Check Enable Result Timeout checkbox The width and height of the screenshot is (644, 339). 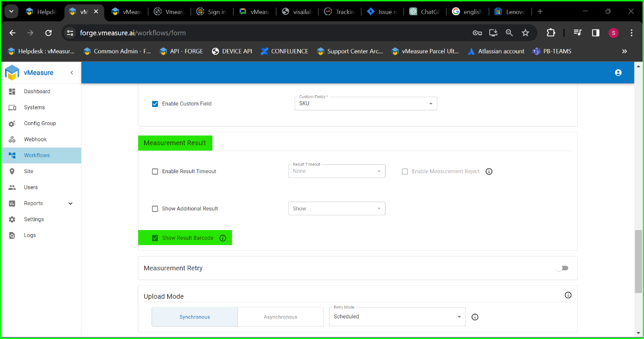tap(155, 172)
